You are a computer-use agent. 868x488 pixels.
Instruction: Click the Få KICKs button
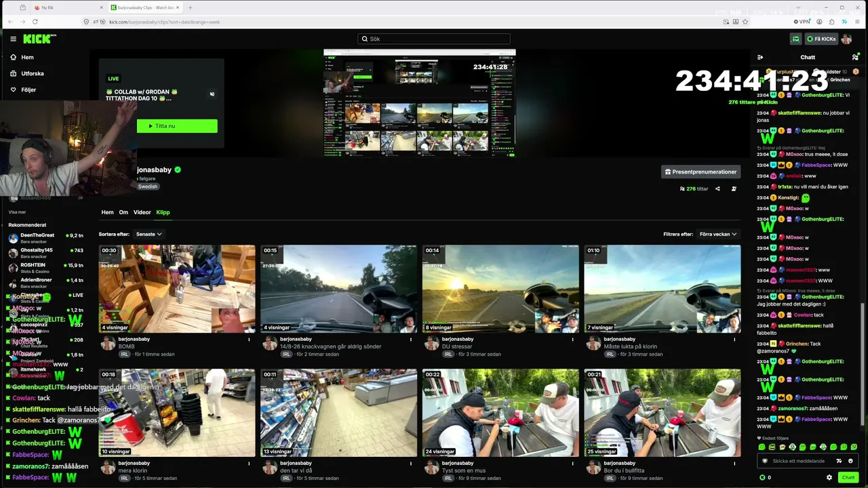[821, 39]
